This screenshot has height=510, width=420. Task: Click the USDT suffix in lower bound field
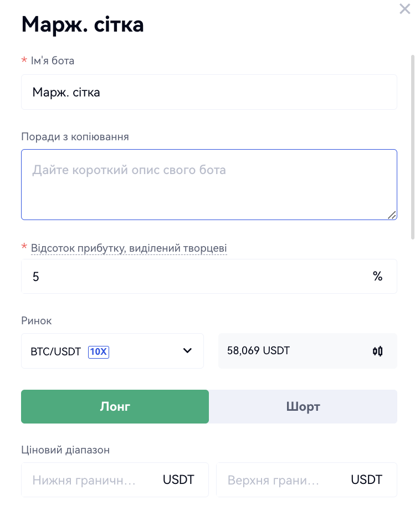tap(178, 480)
